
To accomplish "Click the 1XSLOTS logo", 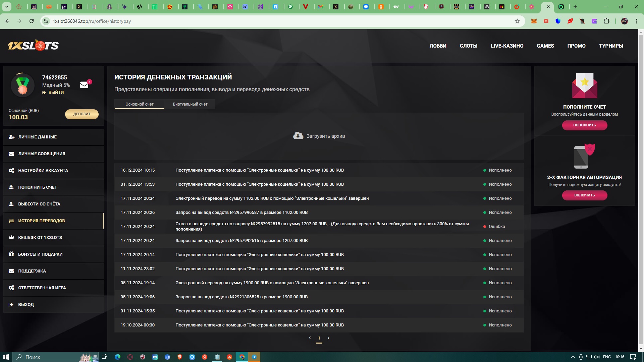I will (33, 46).
